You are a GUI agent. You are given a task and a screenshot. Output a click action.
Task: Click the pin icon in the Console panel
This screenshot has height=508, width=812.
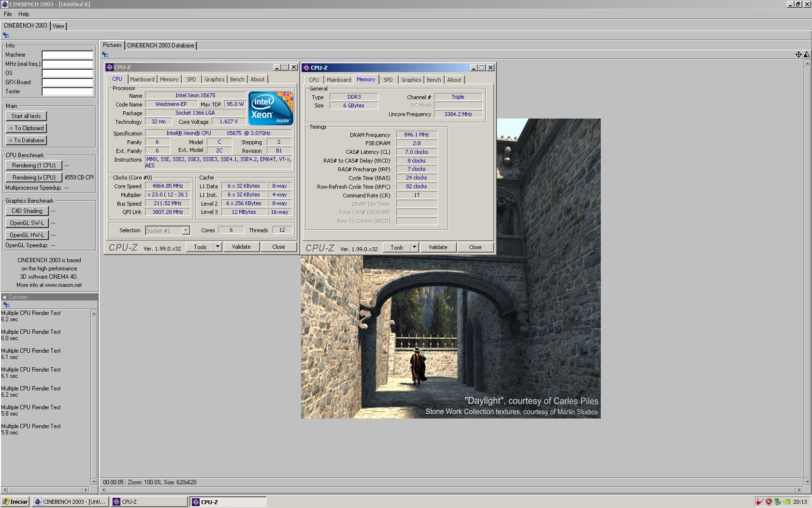(6, 305)
